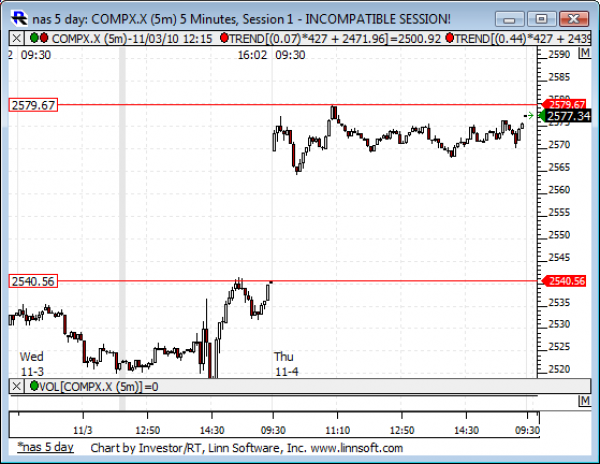The image size is (600, 464).
Task: Click the 2590 price scale value
Action: pos(559,55)
